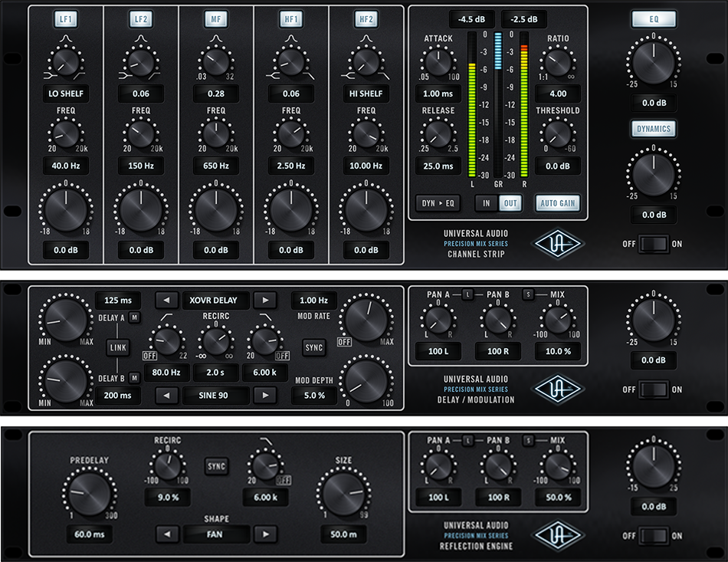Click the 40.0 Hz frequency value field
The height and width of the screenshot is (562, 728).
coord(65,166)
